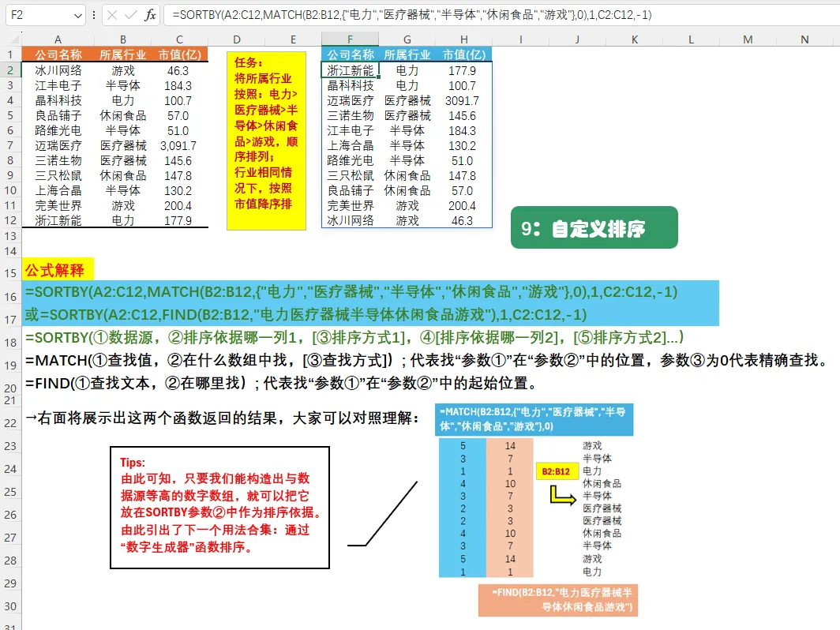Select cell B3 半导体 beside 江丰电子
The width and height of the screenshot is (840, 630).
122,86
